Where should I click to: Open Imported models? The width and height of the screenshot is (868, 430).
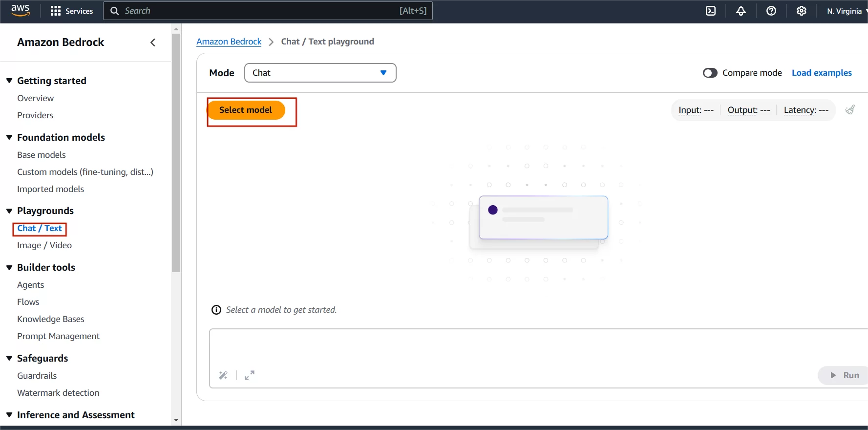pyautogui.click(x=50, y=189)
